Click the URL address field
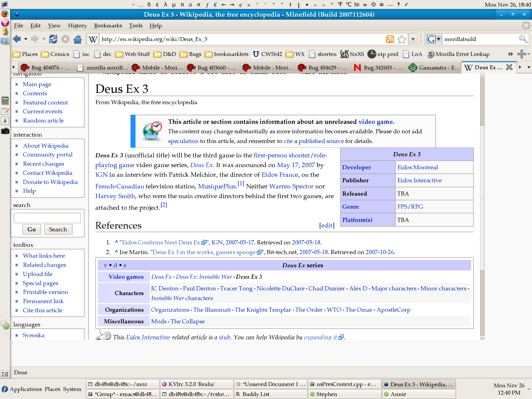The image size is (532, 399). 242,39
